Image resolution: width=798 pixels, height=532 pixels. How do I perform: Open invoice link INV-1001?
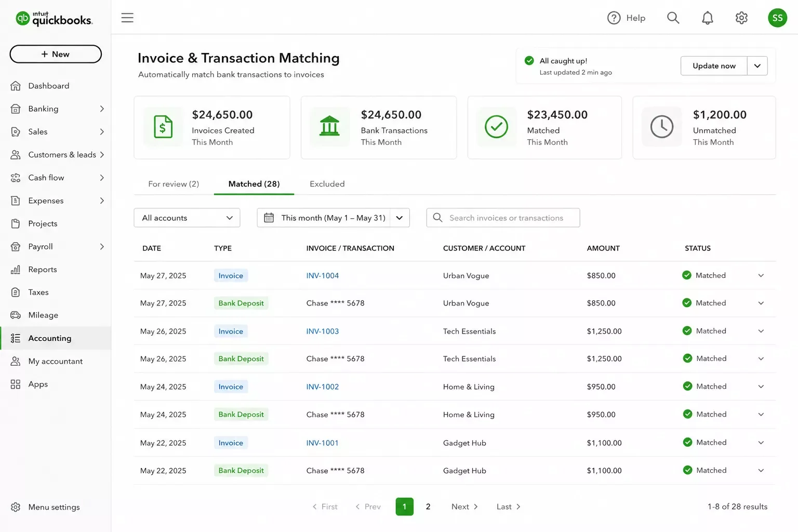322,443
